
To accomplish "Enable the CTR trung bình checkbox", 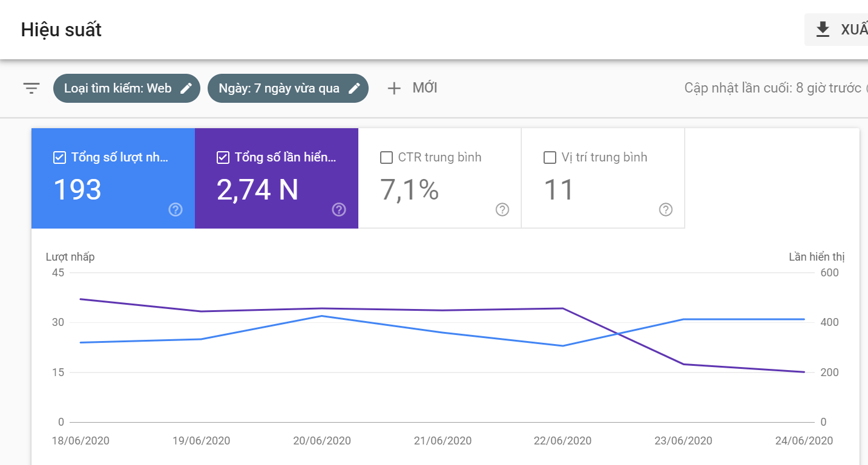I will 386,158.
